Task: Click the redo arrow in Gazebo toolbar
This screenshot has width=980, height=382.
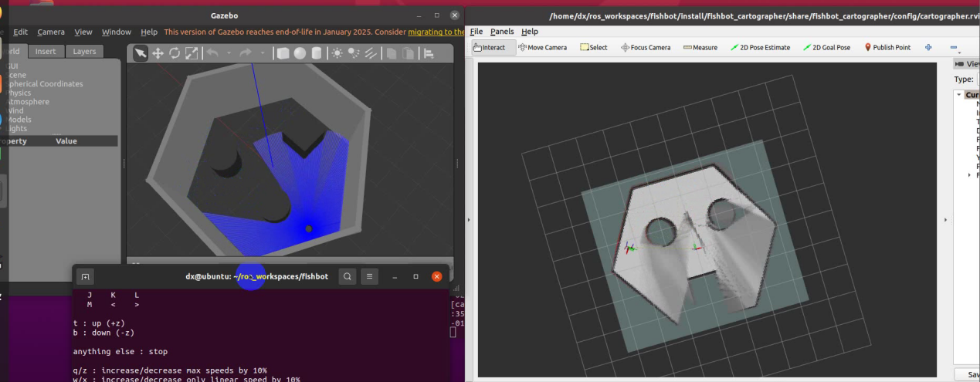Action: click(246, 53)
